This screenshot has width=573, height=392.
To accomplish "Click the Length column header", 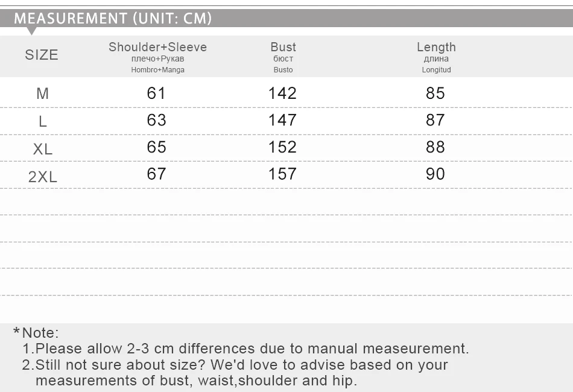I will (x=436, y=47).
